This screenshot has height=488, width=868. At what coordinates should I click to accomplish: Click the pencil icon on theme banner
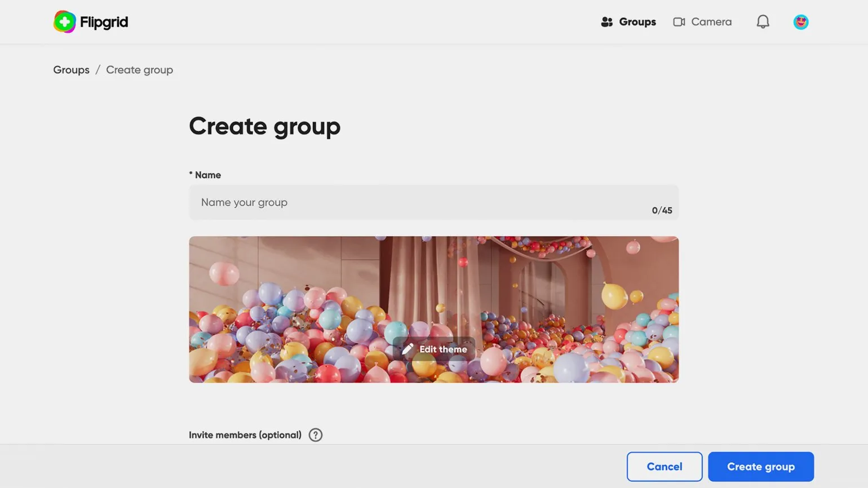(408, 349)
